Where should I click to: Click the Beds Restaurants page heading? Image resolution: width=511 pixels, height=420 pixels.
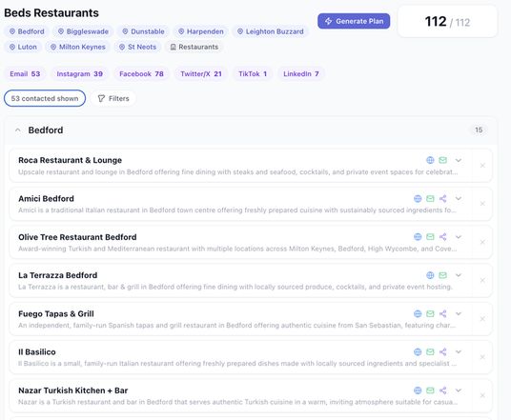(x=51, y=13)
